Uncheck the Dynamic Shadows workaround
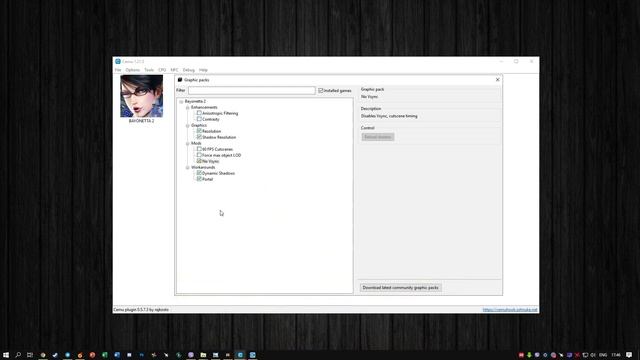The image size is (640, 360). (199, 173)
